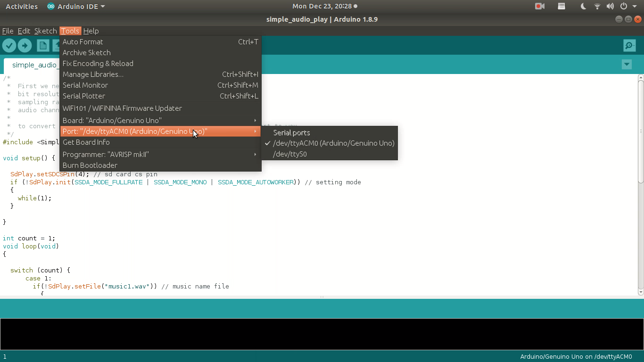
Task: Choose Auto Format from Tools menu
Action: (160, 42)
